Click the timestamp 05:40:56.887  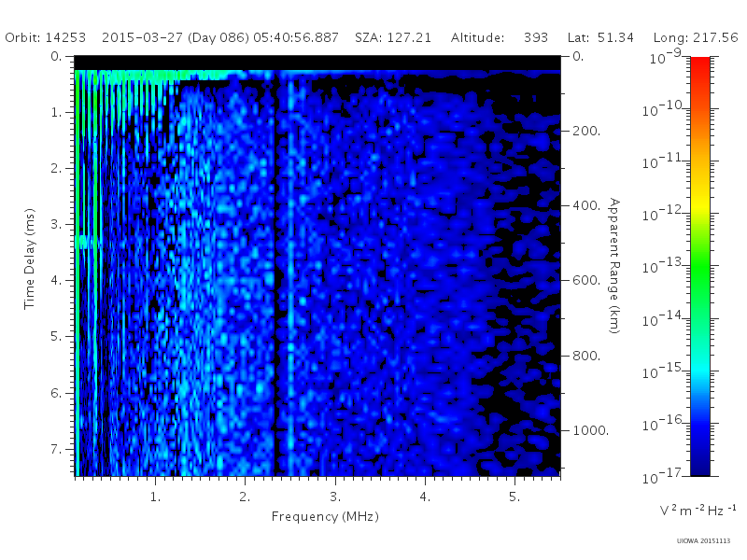pos(296,37)
